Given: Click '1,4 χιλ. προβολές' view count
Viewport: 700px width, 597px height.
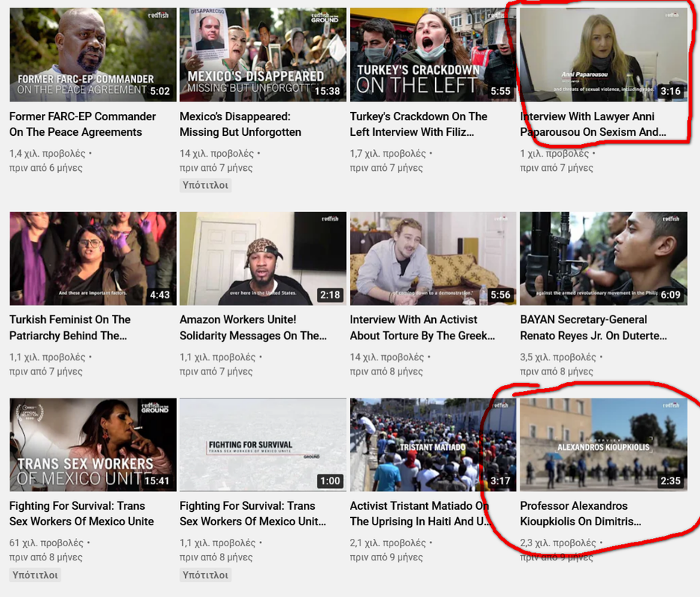Looking at the screenshot, I should tap(47, 154).
